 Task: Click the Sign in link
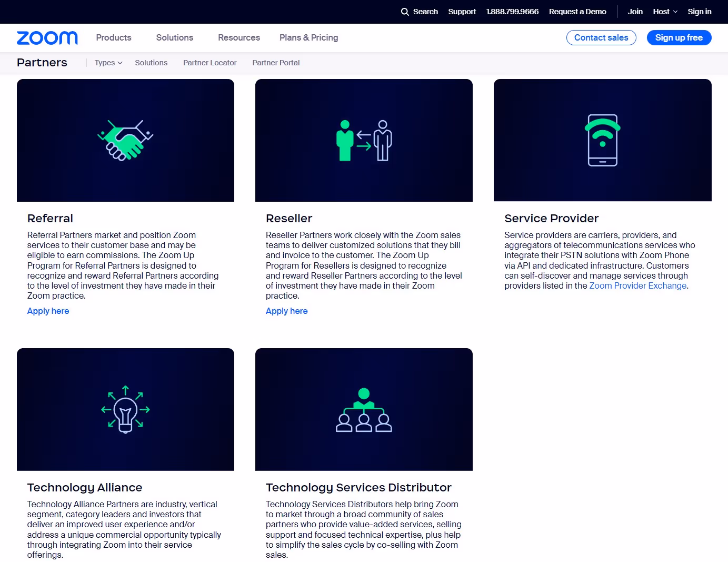[x=700, y=12]
